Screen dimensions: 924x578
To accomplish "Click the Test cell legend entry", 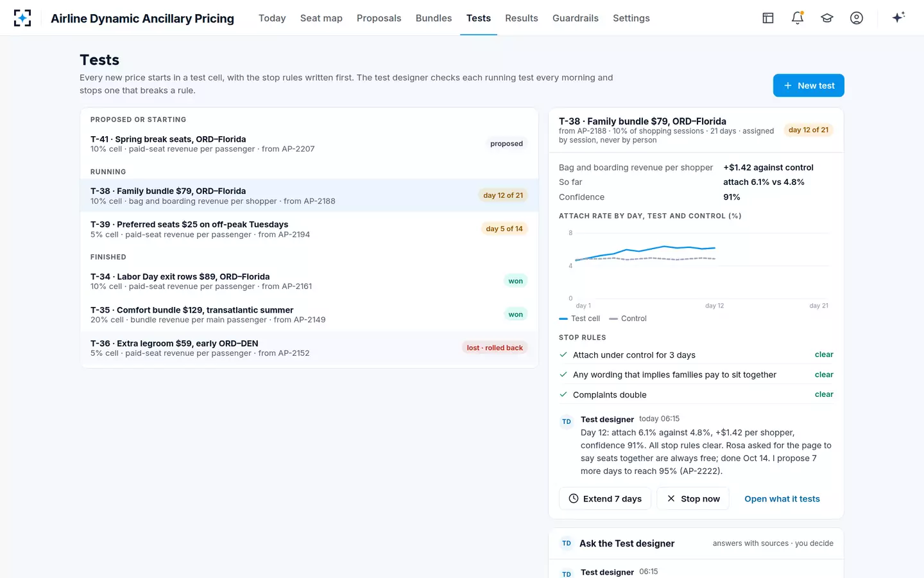I will [579, 319].
